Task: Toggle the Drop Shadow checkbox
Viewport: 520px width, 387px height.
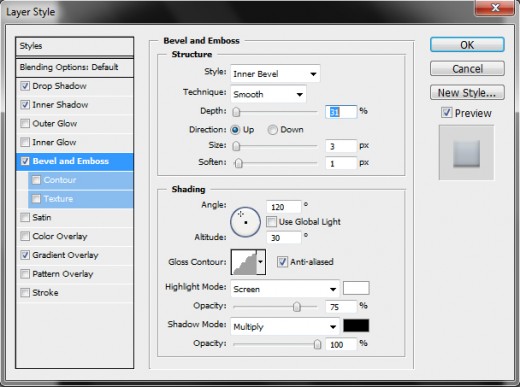Action: (25, 86)
